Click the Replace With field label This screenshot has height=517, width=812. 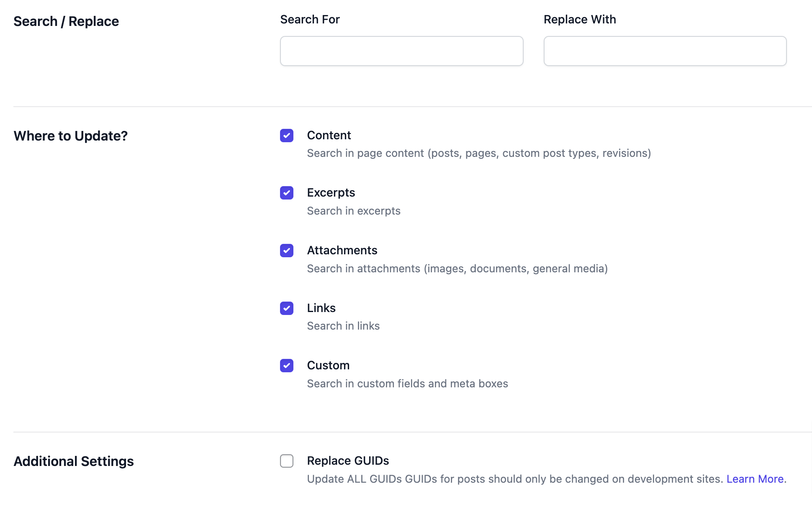[580, 19]
